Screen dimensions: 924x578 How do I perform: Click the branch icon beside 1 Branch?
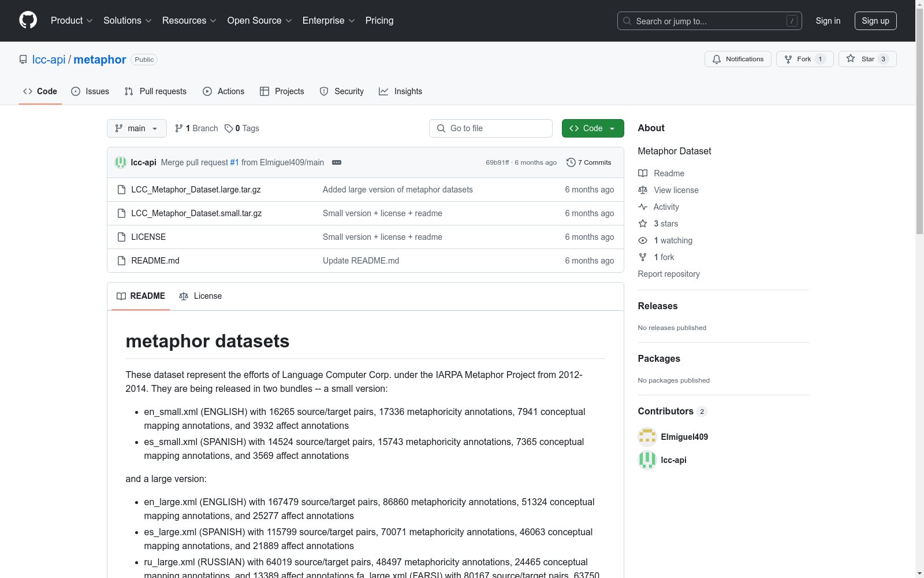click(179, 128)
